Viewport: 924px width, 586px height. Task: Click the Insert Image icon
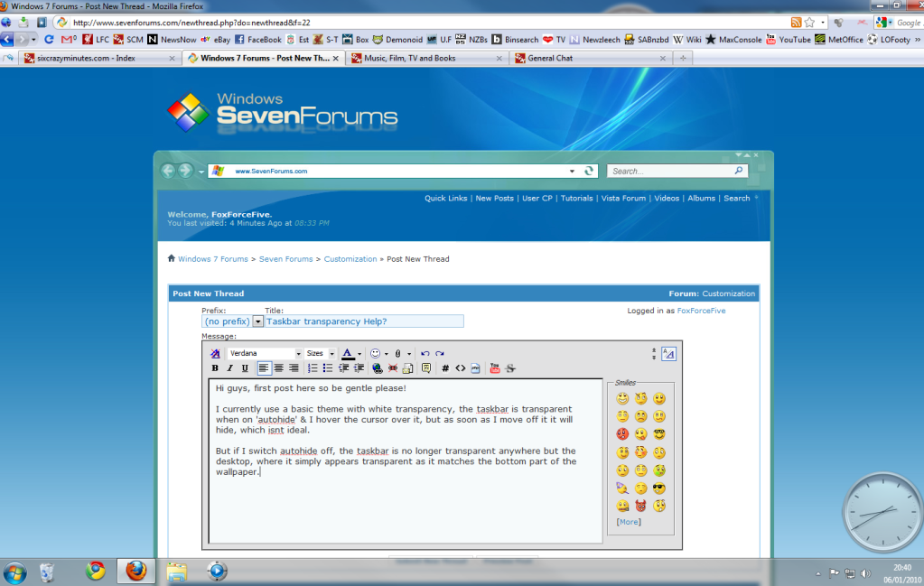tap(407, 368)
